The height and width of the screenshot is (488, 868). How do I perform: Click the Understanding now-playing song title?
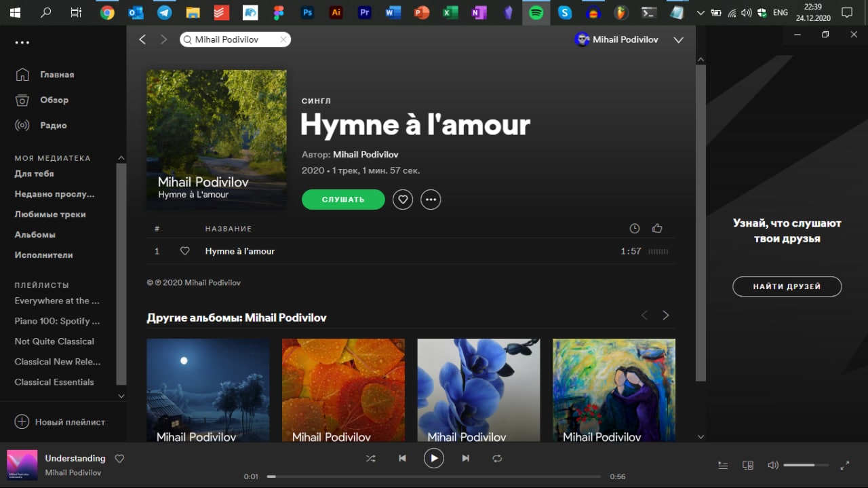[75, 458]
